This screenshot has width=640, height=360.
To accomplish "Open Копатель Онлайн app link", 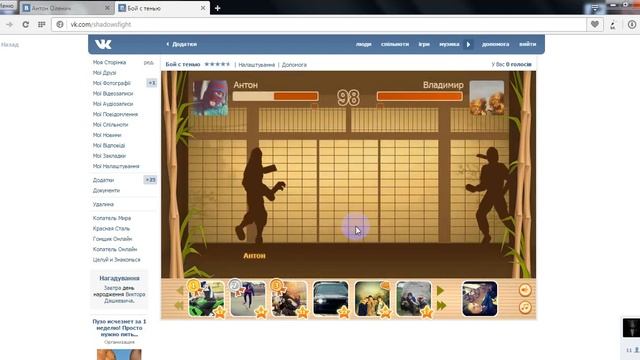I will click(115, 249).
